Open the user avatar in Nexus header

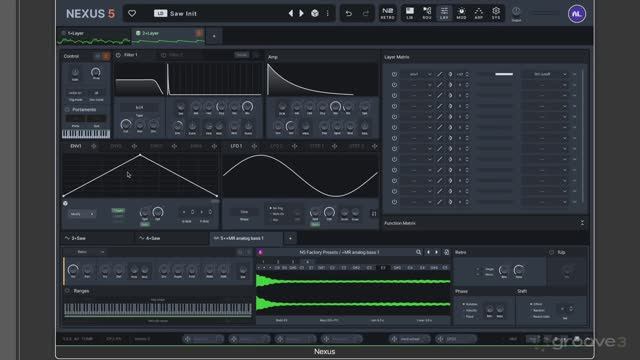(x=577, y=14)
